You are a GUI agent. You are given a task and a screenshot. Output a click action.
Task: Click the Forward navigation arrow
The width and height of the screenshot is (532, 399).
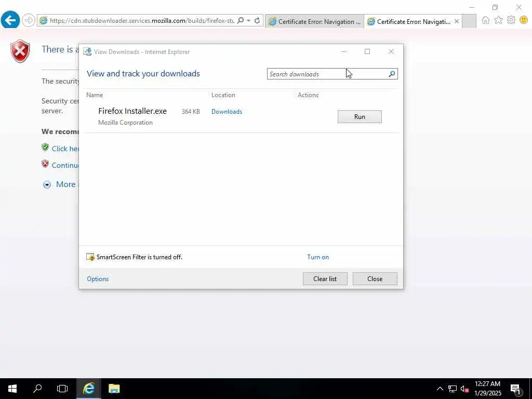(29, 20)
